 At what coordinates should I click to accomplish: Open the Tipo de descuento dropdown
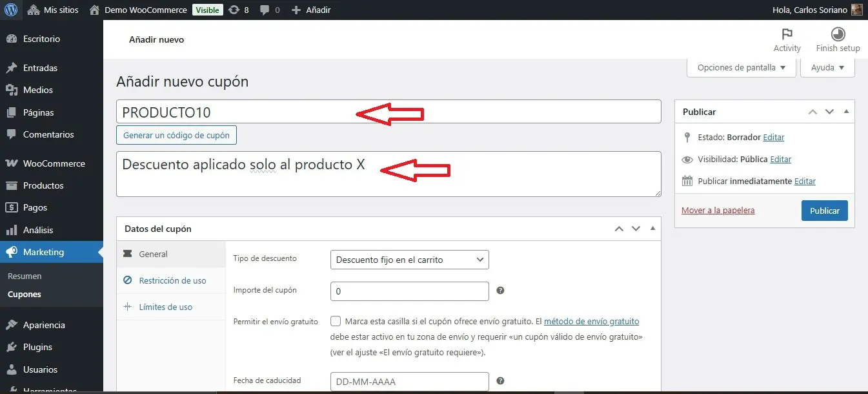click(x=409, y=260)
